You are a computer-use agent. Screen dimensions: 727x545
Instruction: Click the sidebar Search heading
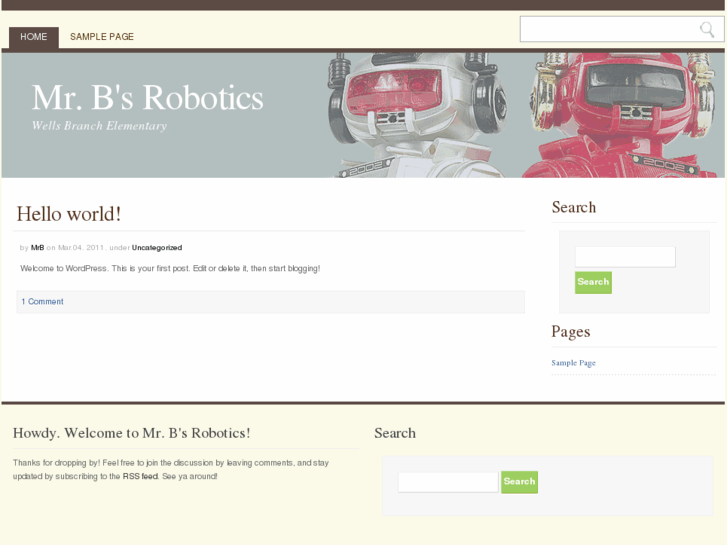click(x=574, y=207)
